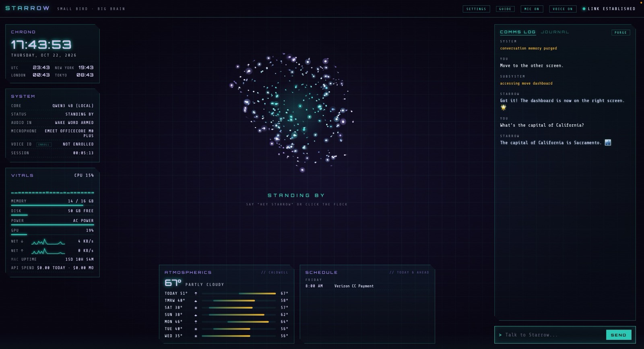Click the NET download sparkline graph

tap(48, 242)
